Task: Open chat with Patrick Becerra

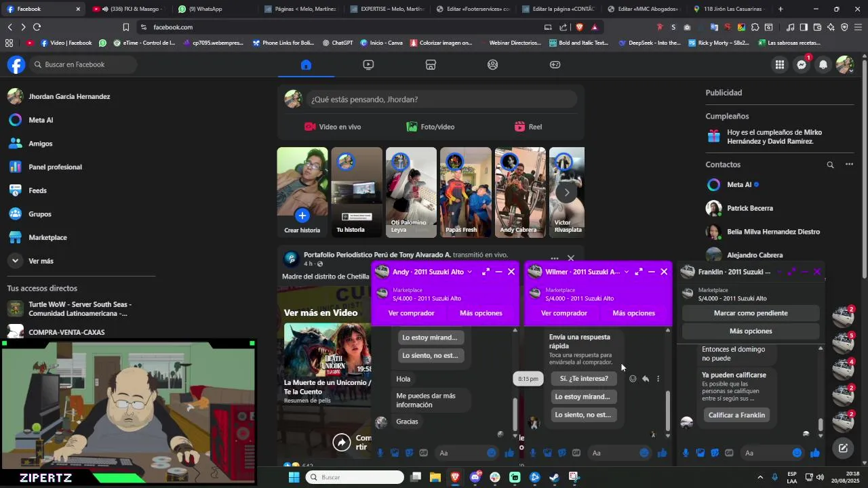Action: [x=750, y=208]
